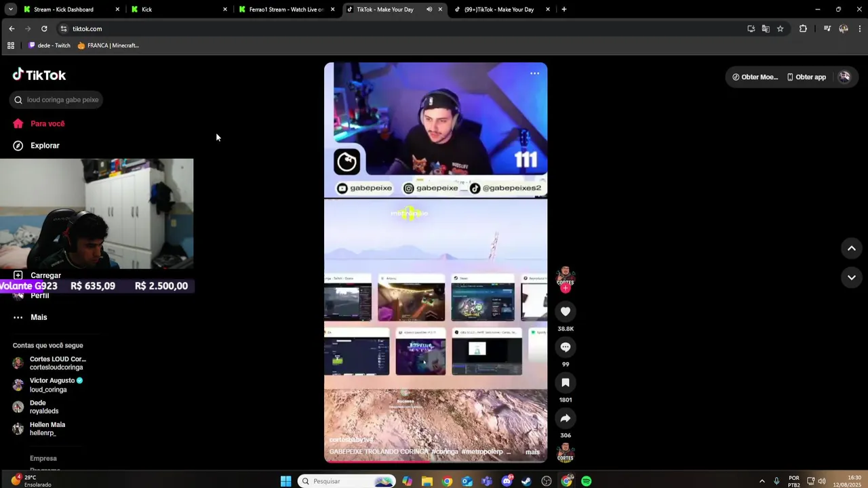This screenshot has height=488, width=868.
Task: Open Discord from the taskbar
Action: point(507,481)
